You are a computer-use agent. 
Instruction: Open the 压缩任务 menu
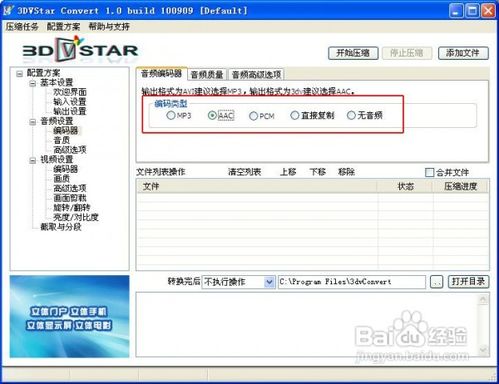(22, 27)
